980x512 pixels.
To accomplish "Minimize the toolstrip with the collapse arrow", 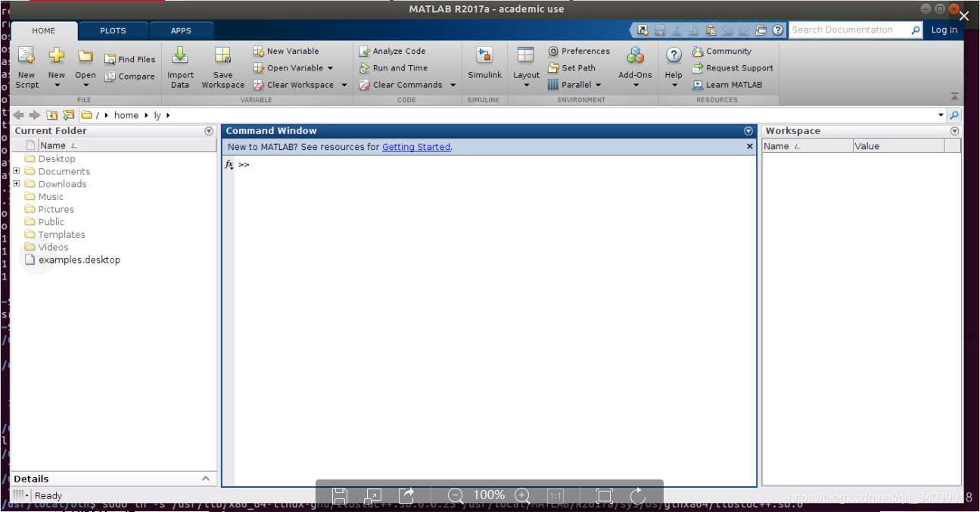I will coord(954,96).
